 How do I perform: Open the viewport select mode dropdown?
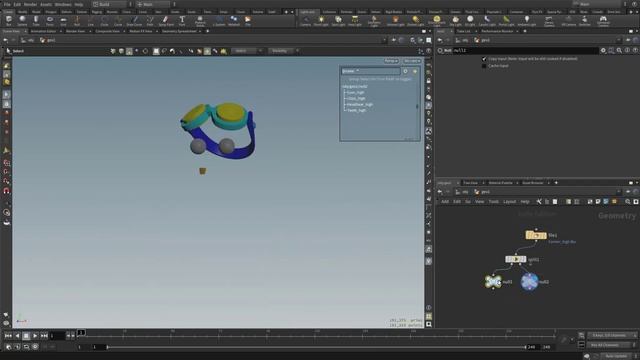[246, 51]
